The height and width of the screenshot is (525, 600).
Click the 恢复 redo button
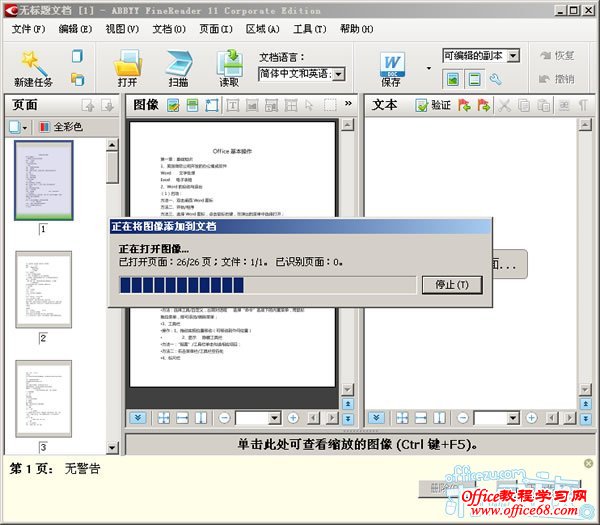coord(557,56)
